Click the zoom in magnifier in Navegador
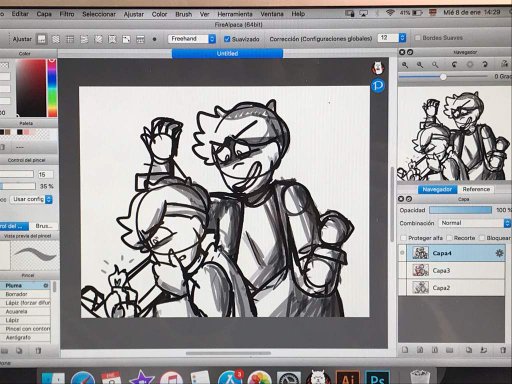The image size is (512, 384). tap(405, 65)
